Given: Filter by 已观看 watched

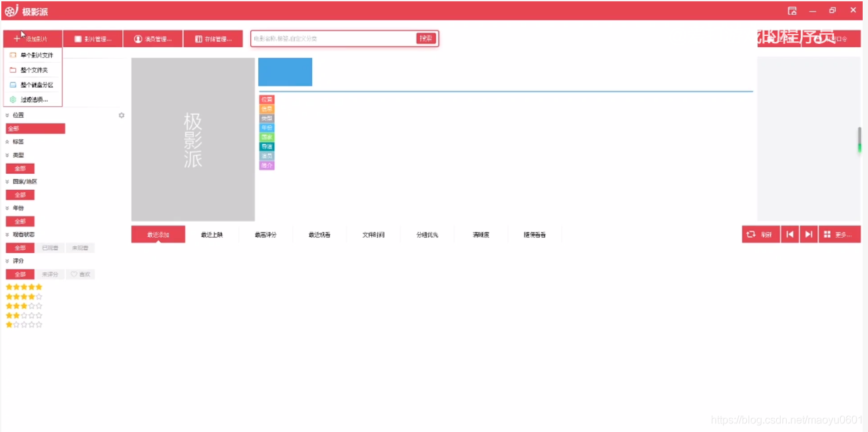Looking at the screenshot, I should click(50, 248).
